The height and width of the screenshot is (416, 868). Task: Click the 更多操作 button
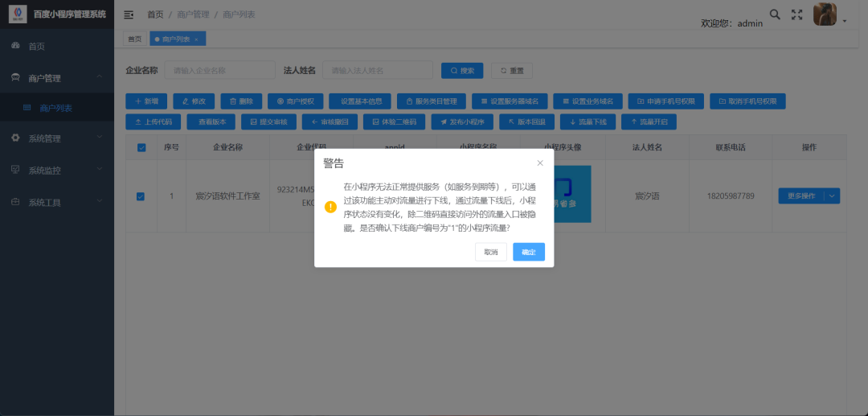click(x=801, y=196)
